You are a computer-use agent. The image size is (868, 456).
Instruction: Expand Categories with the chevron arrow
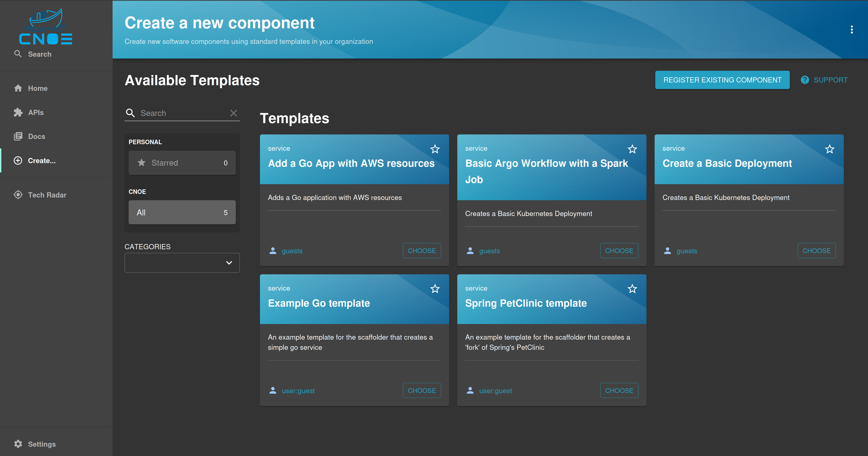pyautogui.click(x=229, y=263)
